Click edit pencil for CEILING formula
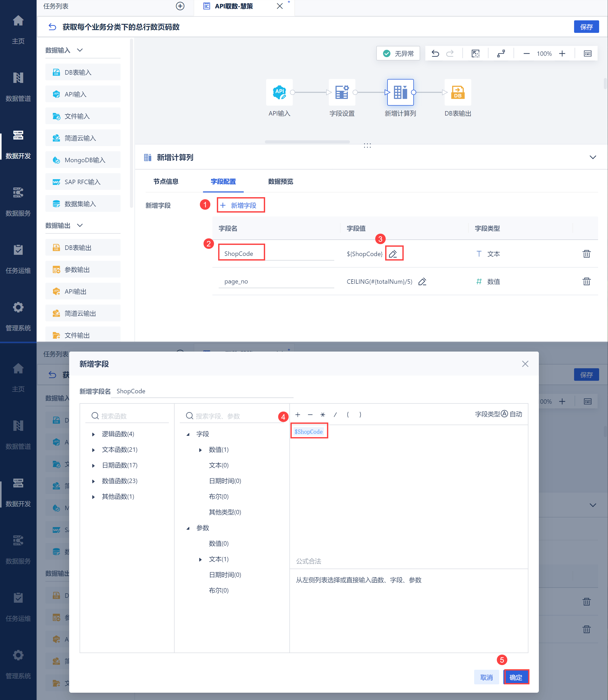 [422, 281]
